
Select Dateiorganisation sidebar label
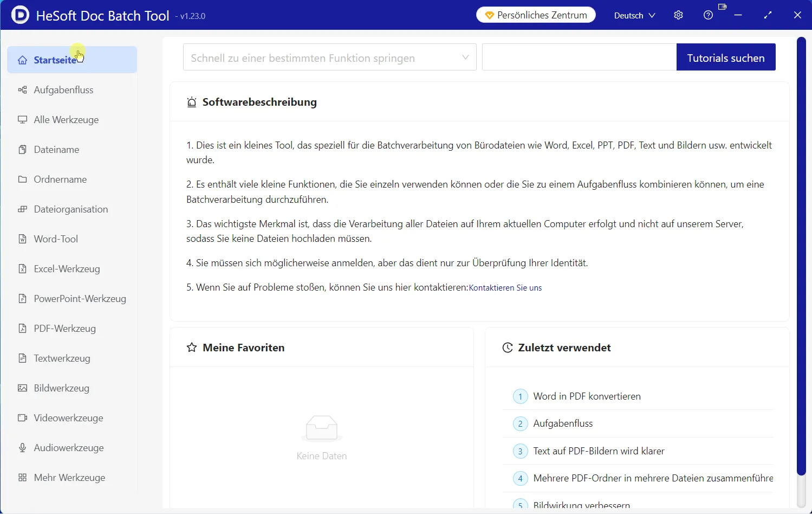click(x=71, y=209)
